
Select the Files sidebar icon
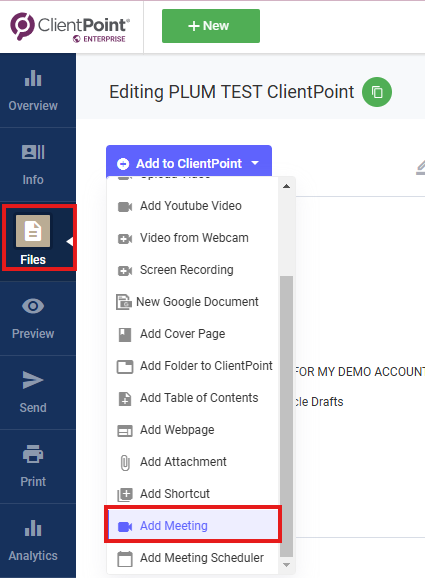33,231
